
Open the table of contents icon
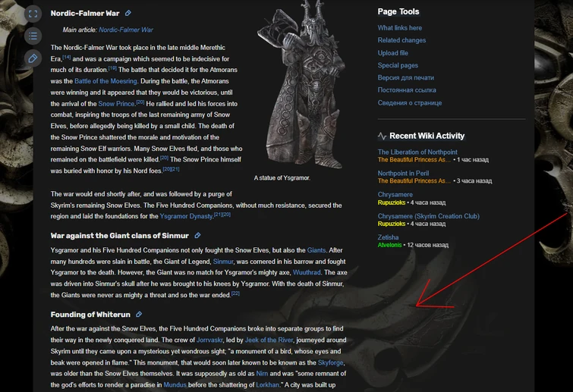(x=33, y=36)
